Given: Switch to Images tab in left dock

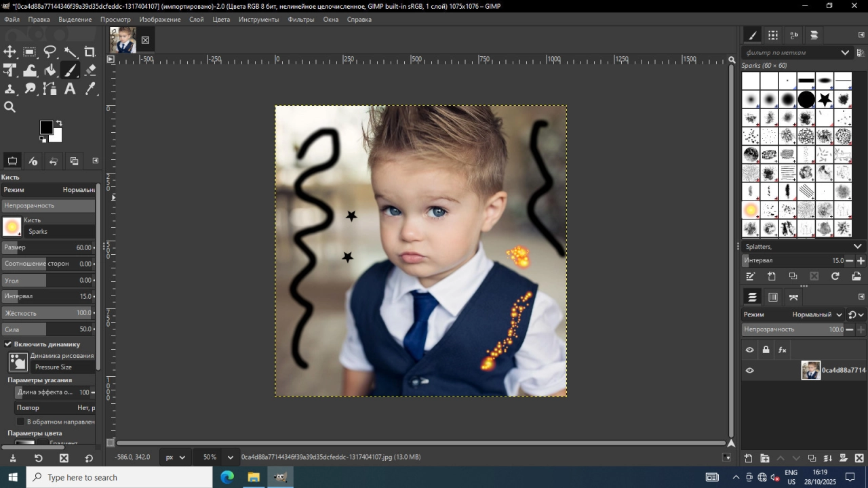Looking at the screenshot, I should point(74,161).
